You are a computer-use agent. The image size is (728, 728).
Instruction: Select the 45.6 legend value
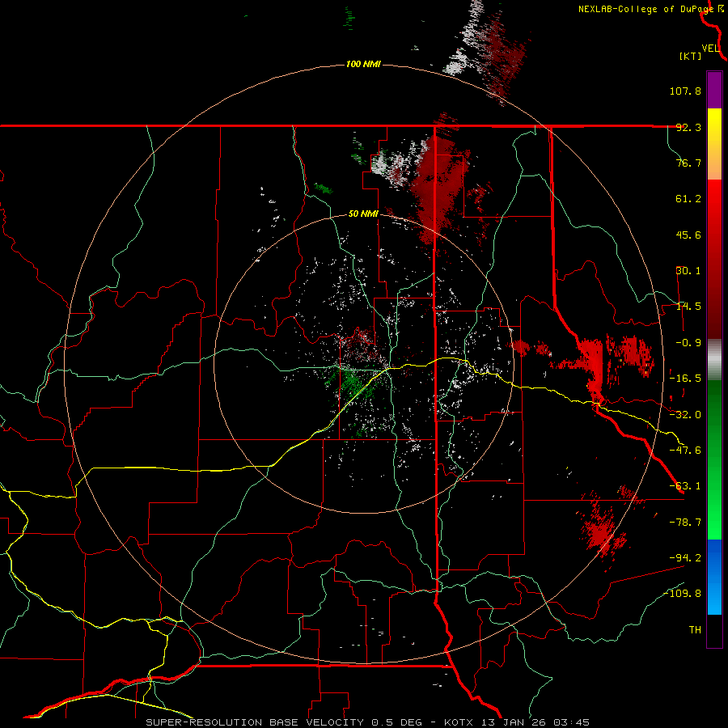point(688,235)
